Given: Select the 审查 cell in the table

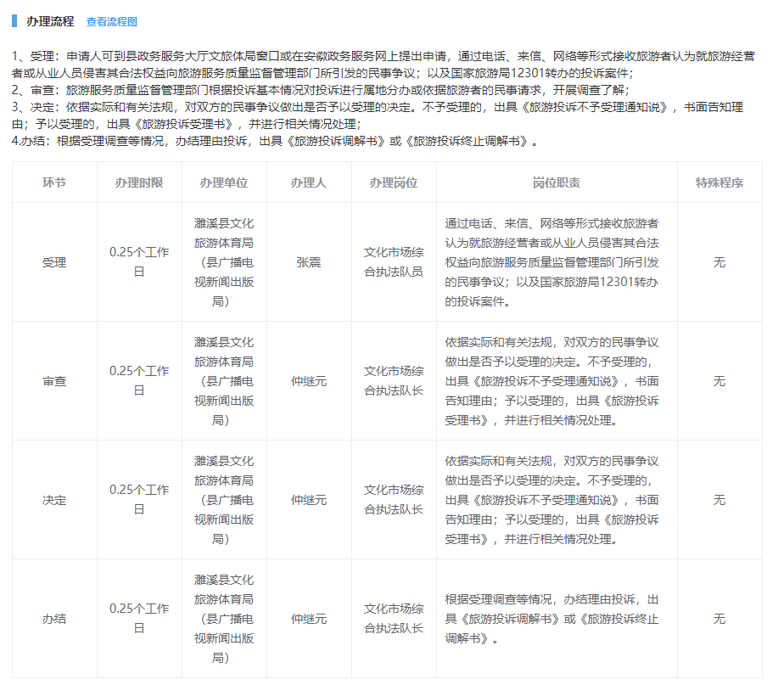Looking at the screenshot, I should click(54, 381).
